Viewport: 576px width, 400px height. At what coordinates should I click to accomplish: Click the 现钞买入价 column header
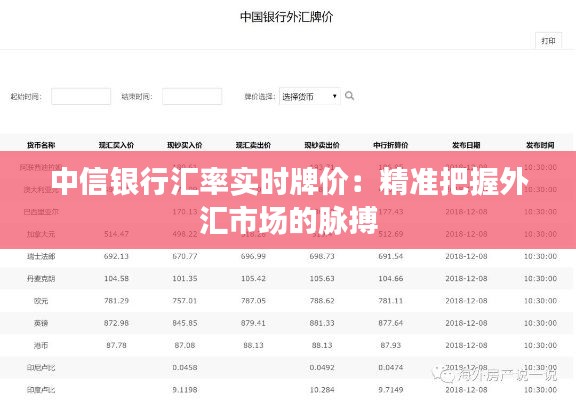[x=184, y=145]
